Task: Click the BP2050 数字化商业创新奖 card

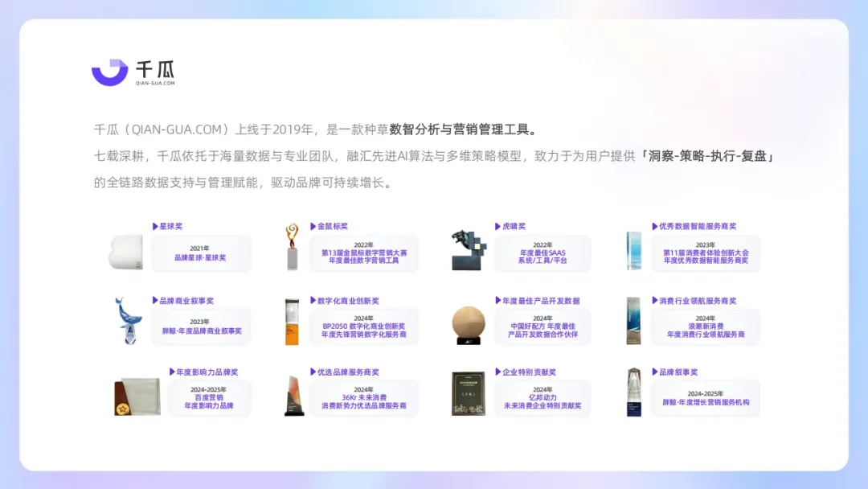Action: (364, 327)
